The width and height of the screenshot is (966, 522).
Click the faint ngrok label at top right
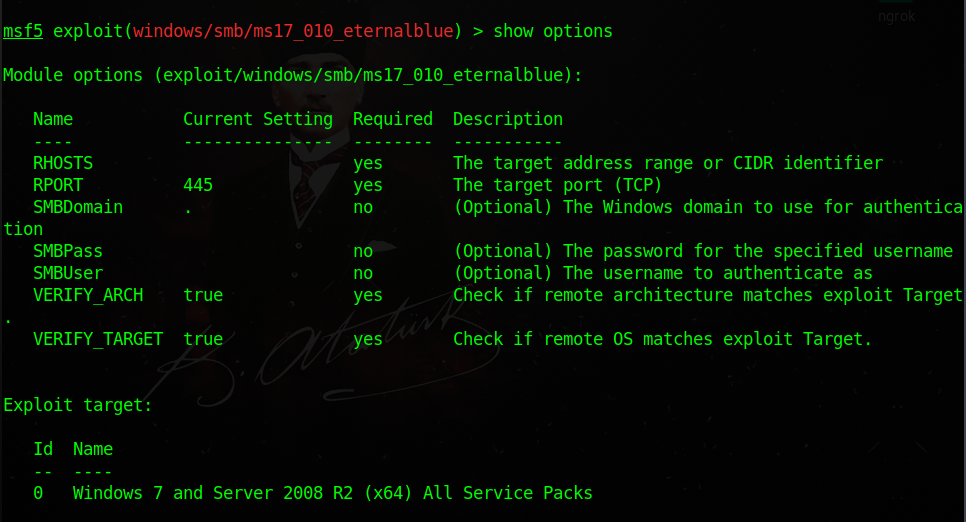[896, 17]
